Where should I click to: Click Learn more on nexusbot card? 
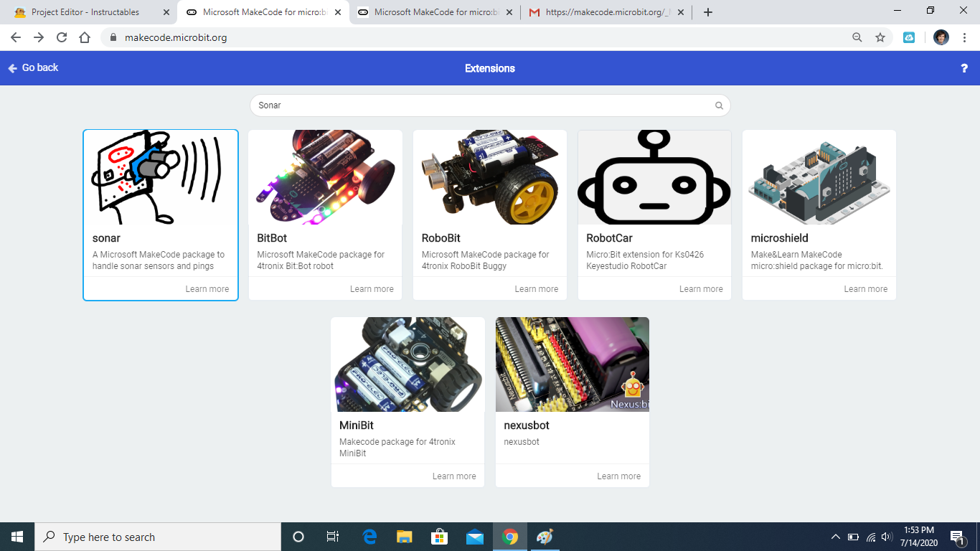tap(619, 476)
